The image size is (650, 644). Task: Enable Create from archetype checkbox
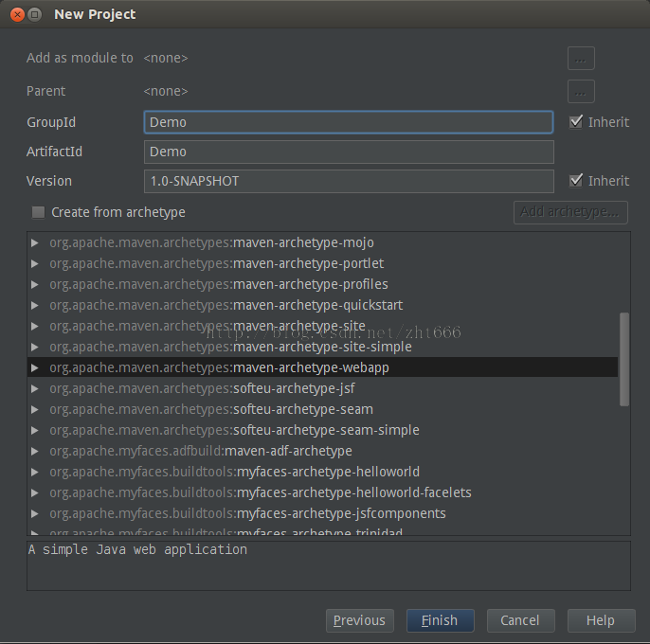(x=39, y=212)
